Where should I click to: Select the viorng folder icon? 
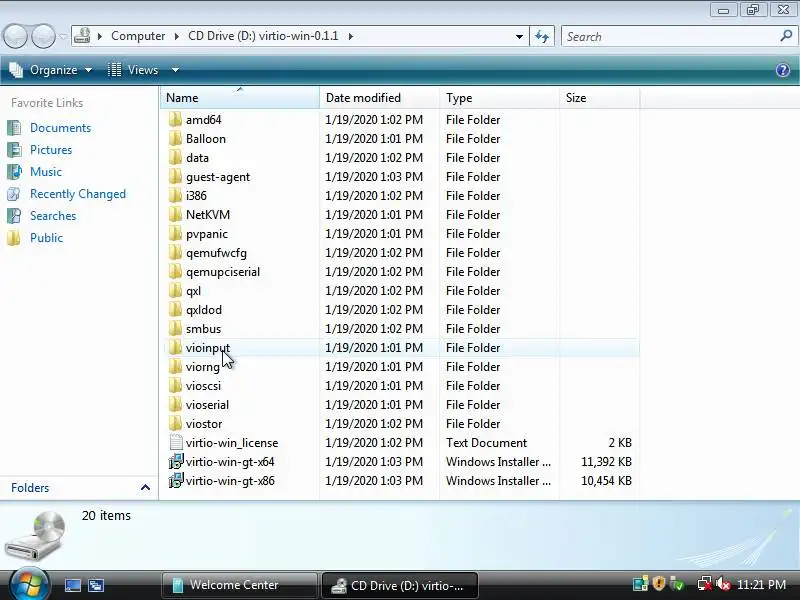175,366
